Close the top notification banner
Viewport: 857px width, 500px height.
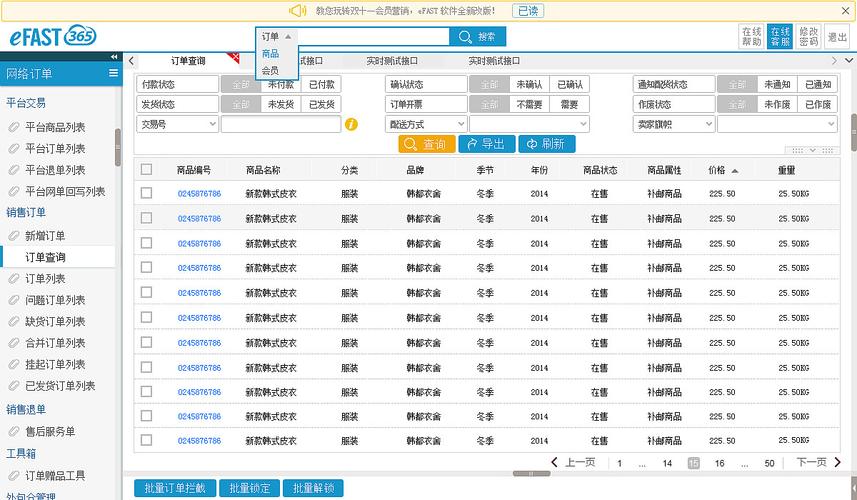[845, 10]
